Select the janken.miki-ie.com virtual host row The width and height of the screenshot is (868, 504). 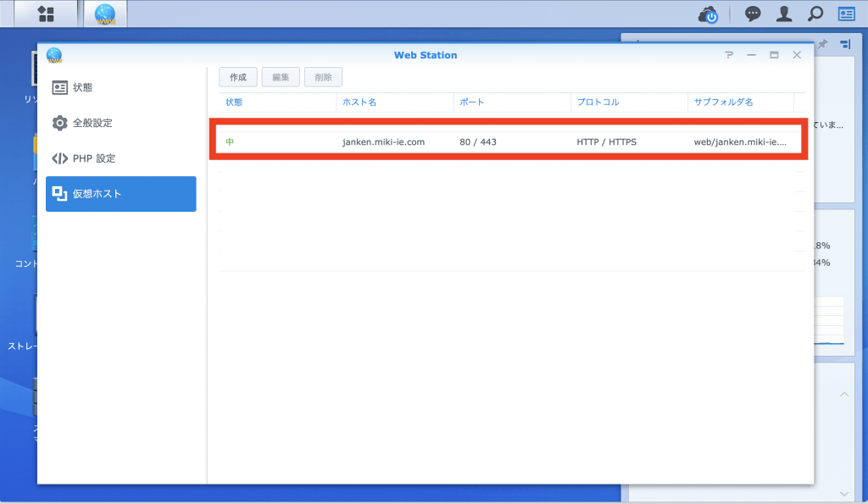(x=509, y=142)
